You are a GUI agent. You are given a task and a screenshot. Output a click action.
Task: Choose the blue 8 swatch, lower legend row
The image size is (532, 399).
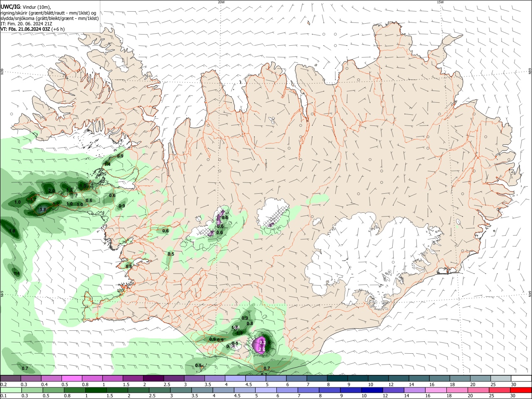(329, 390)
